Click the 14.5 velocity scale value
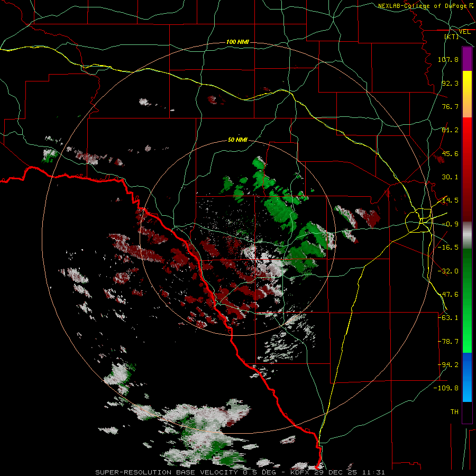The image size is (476, 476). pyautogui.click(x=450, y=200)
